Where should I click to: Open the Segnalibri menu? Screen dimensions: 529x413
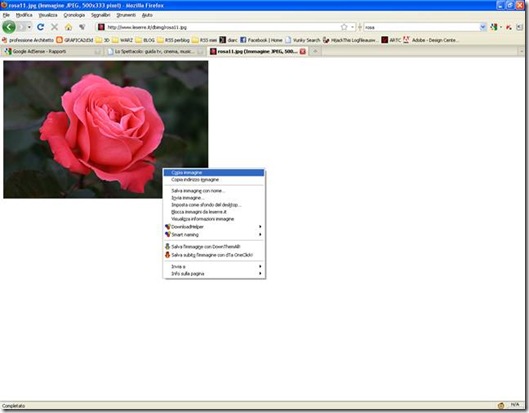point(101,15)
